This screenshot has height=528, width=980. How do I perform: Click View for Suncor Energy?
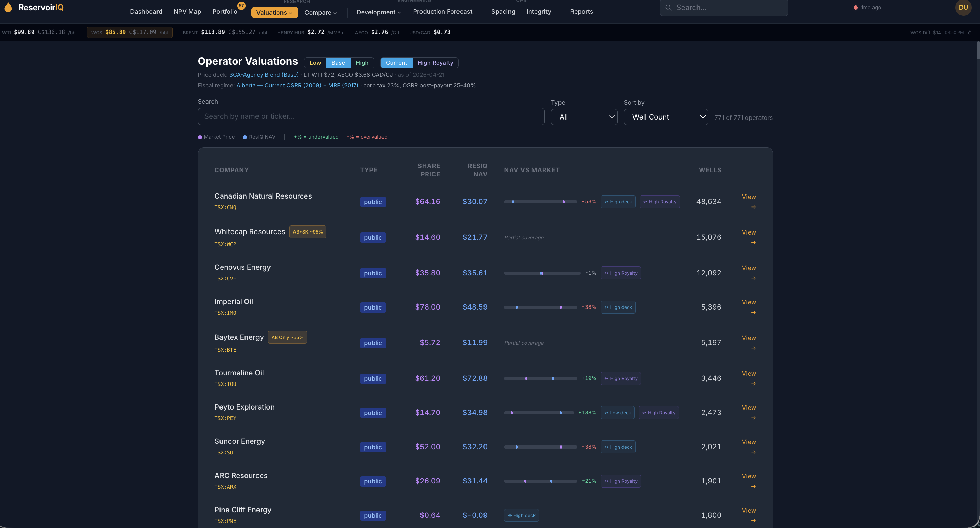(x=749, y=442)
